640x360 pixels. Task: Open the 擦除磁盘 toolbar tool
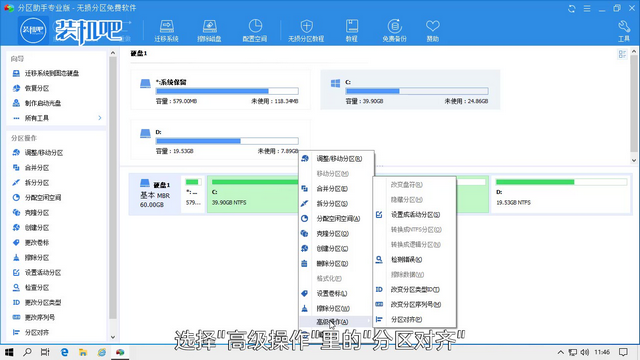[209, 31]
